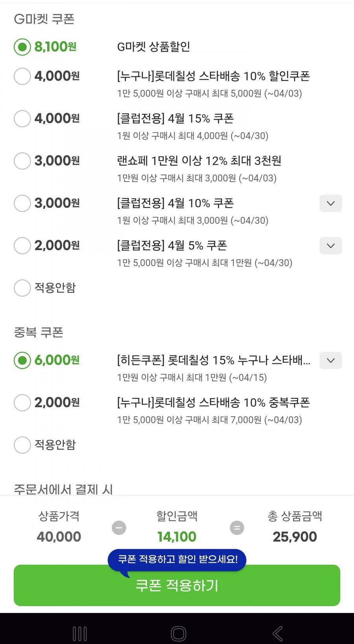Expand the 히든쿠폰 롯데칠성 15% details

tap(330, 360)
